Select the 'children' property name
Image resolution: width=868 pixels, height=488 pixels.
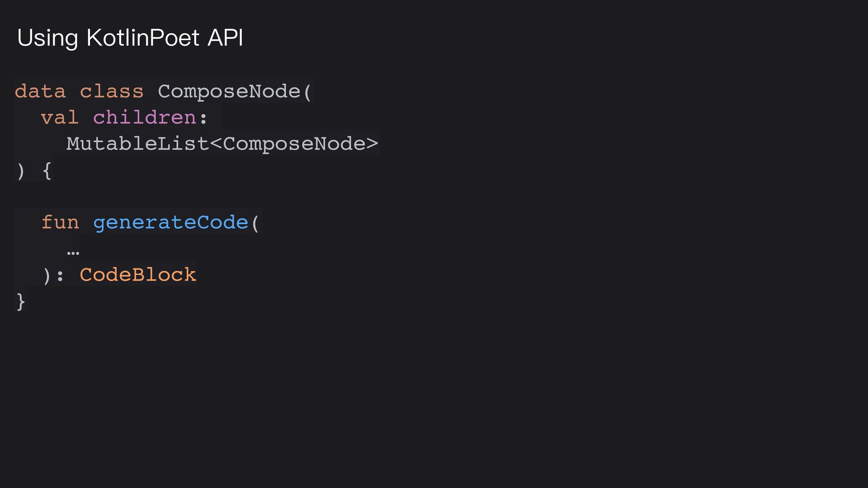coord(144,117)
